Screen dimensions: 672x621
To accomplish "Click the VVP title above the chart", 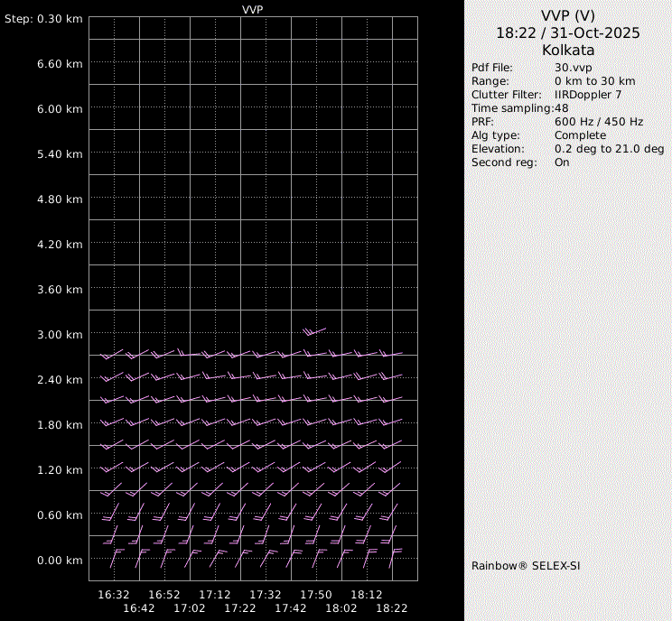I will 253,8.
